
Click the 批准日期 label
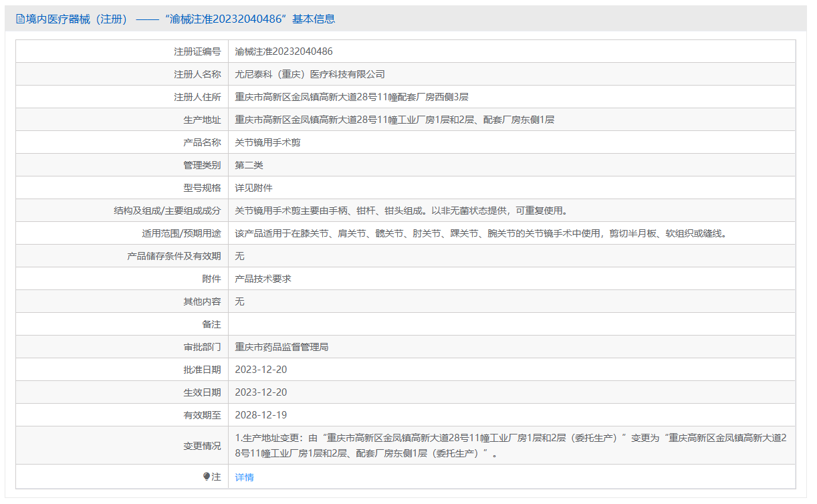[x=202, y=370]
